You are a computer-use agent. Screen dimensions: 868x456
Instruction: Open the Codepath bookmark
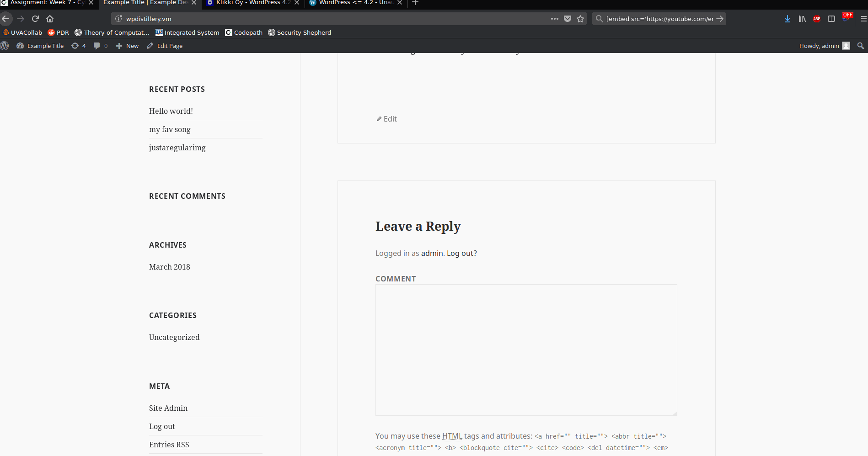[x=244, y=32]
